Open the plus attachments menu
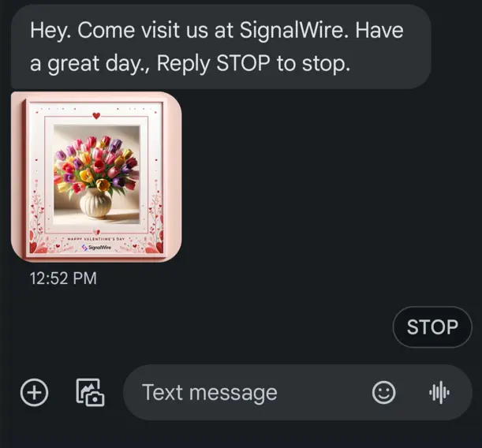 click(34, 392)
